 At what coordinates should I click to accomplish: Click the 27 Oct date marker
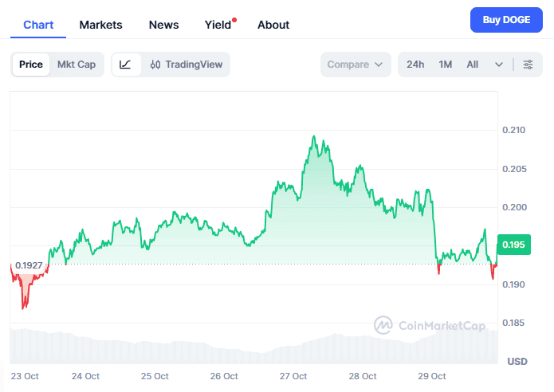294,376
